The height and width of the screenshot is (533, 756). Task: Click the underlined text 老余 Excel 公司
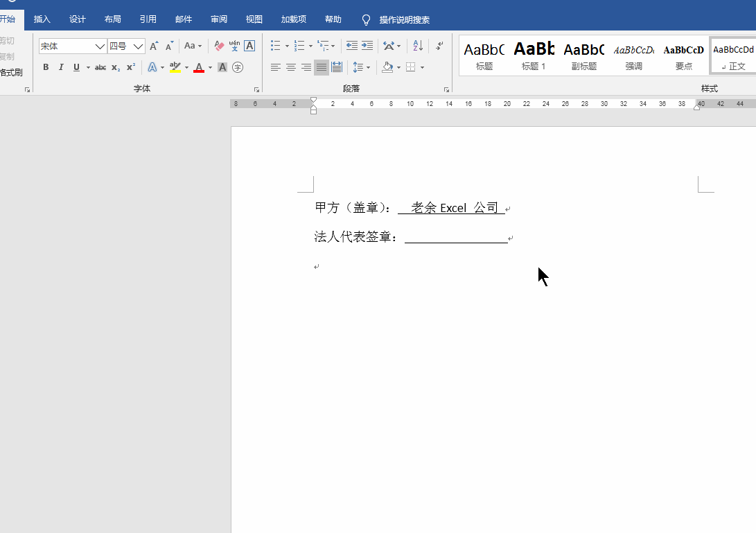point(454,208)
